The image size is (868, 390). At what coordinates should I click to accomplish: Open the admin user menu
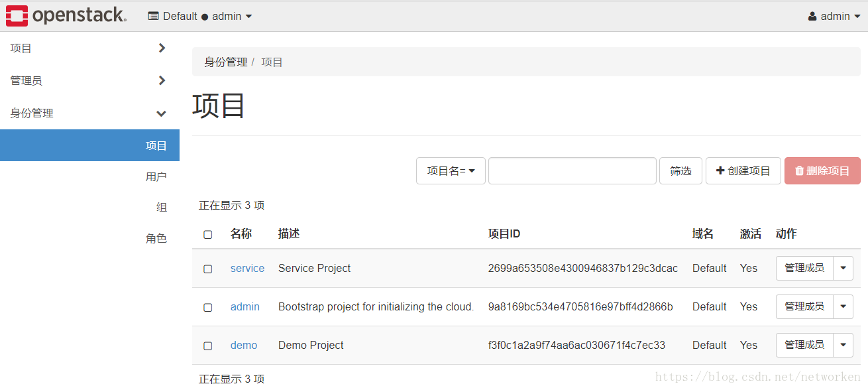834,16
